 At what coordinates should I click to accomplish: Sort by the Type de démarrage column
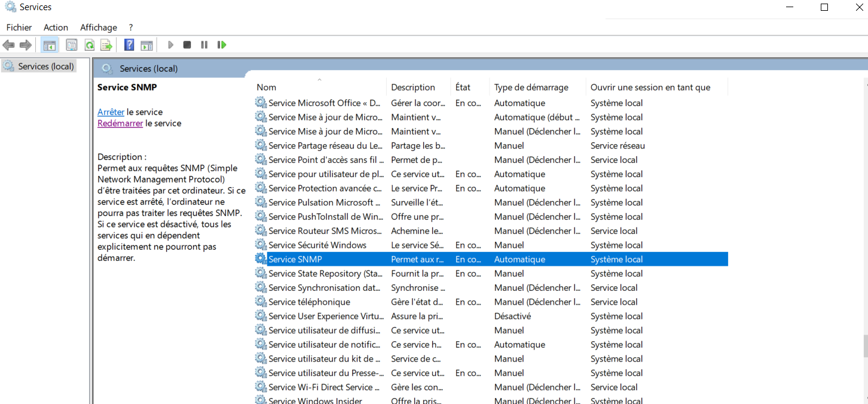[x=531, y=87]
